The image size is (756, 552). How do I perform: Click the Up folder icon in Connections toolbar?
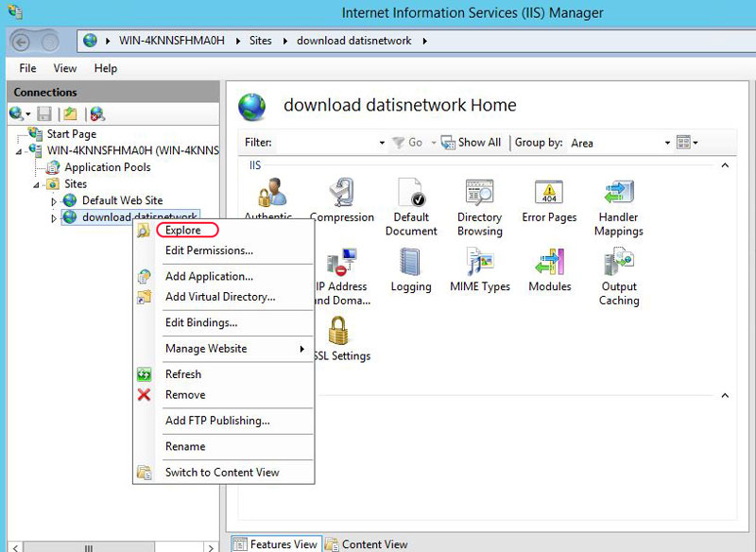[x=70, y=113]
